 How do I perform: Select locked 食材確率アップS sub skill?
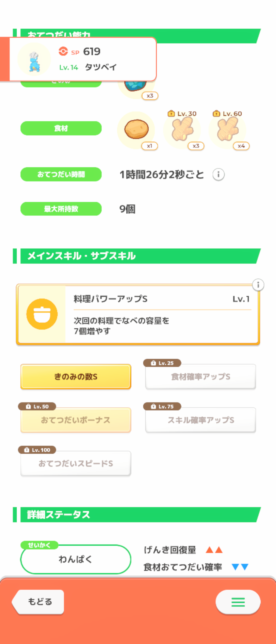pos(201,377)
